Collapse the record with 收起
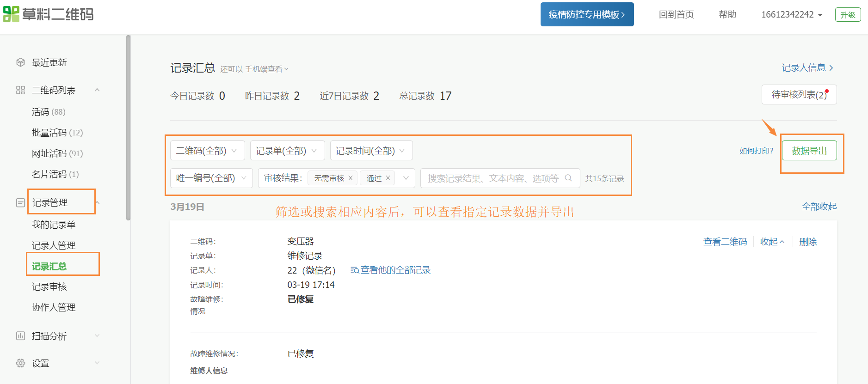Viewport: 868px width, 384px height. point(772,242)
